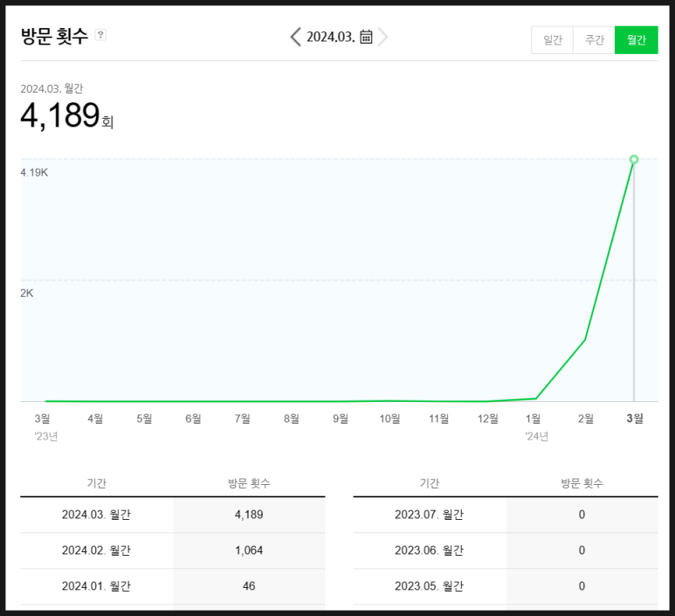Click the 10월 axis label

click(389, 419)
